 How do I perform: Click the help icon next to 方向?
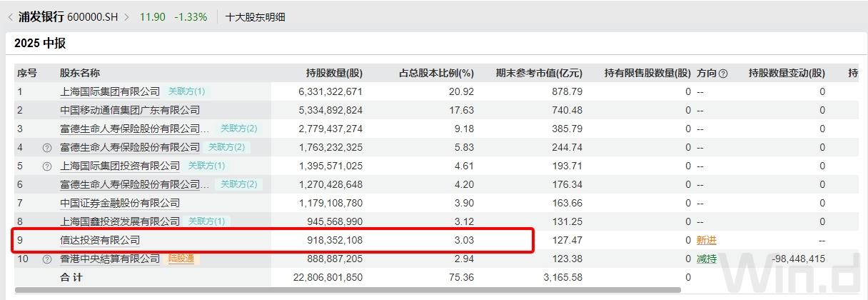tap(723, 73)
